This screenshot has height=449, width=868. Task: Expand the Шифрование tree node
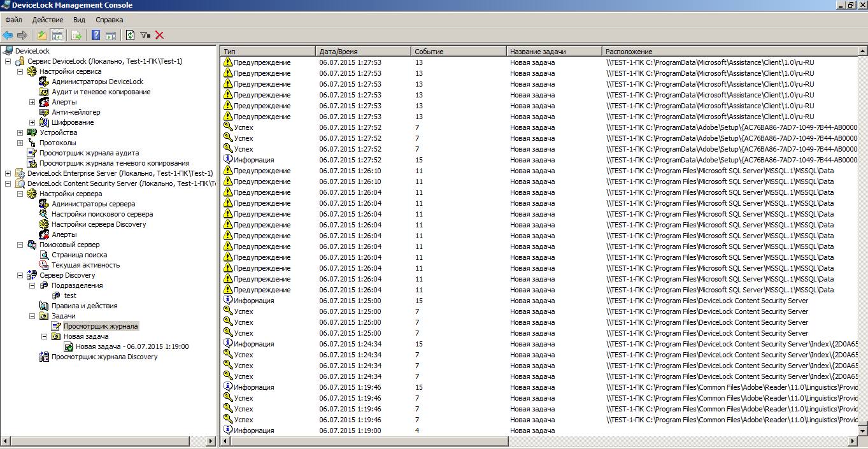coord(32,123)
